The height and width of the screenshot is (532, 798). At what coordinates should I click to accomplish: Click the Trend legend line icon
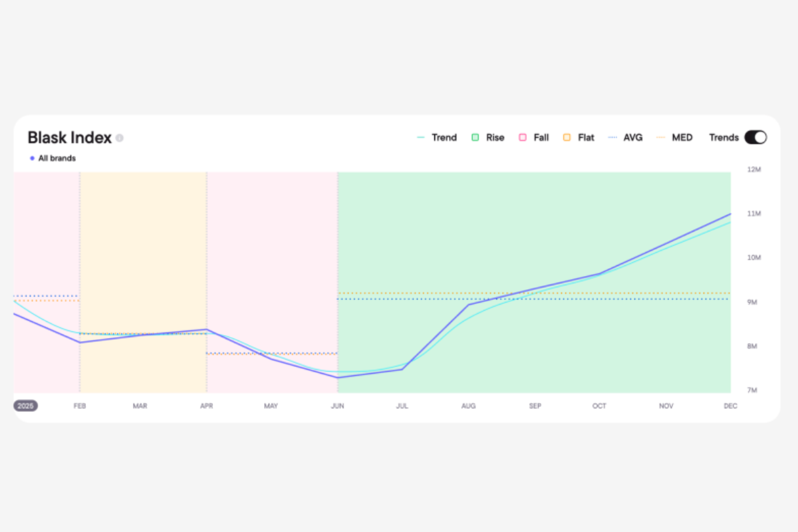coord(421,138)
